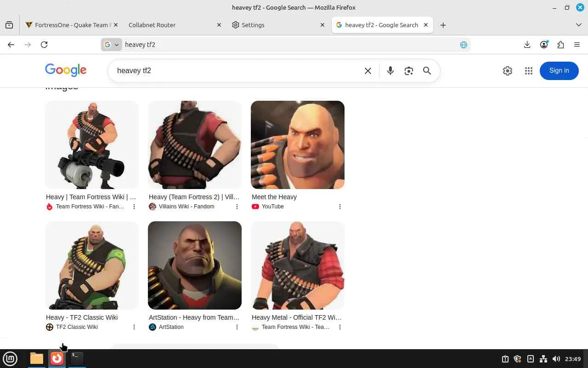Open Google quick settings gear
588x368 pixels.
(508, 71)
